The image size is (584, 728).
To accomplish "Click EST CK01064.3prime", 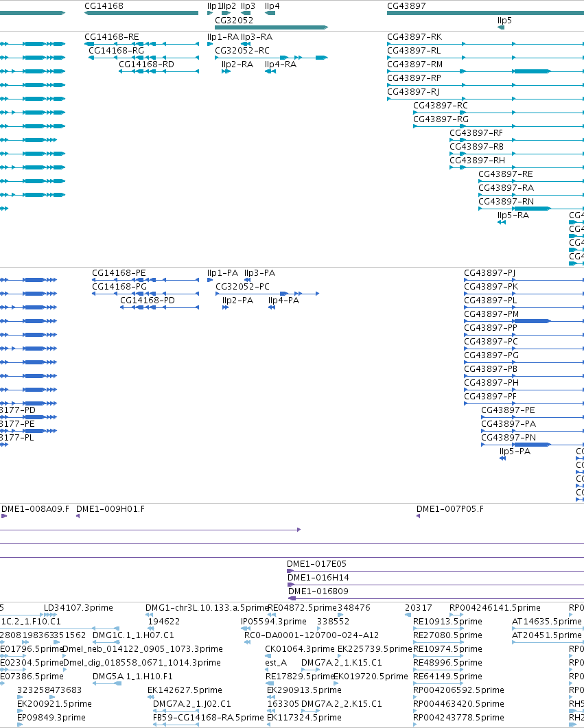I will [299, 648].
